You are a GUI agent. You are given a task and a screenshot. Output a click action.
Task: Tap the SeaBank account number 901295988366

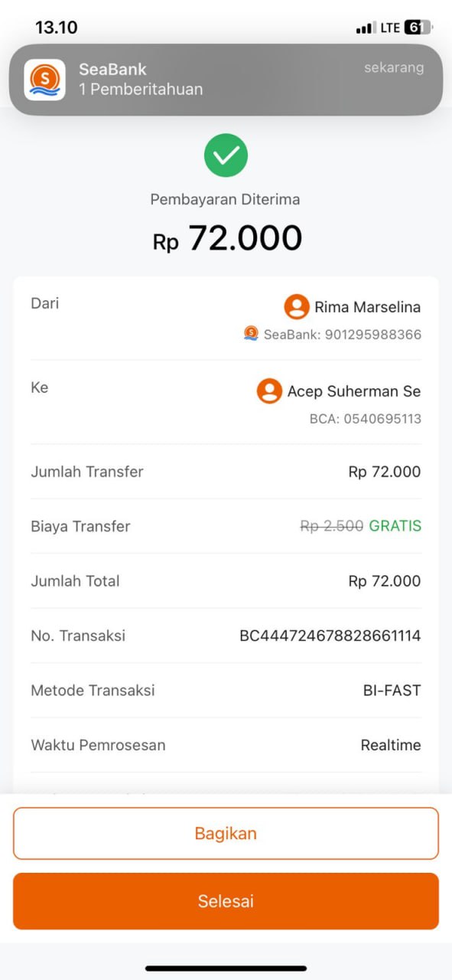tap(373, 335)
